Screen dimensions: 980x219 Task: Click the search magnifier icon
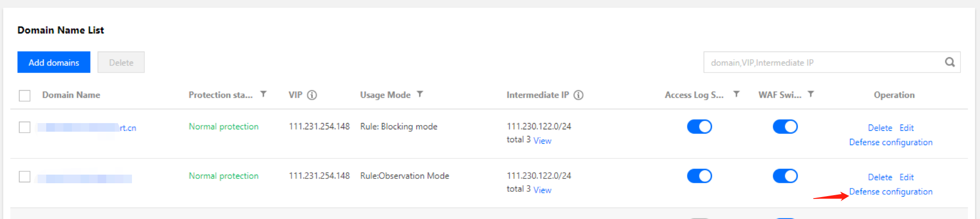pyautogui.click(x=950, y=62)
